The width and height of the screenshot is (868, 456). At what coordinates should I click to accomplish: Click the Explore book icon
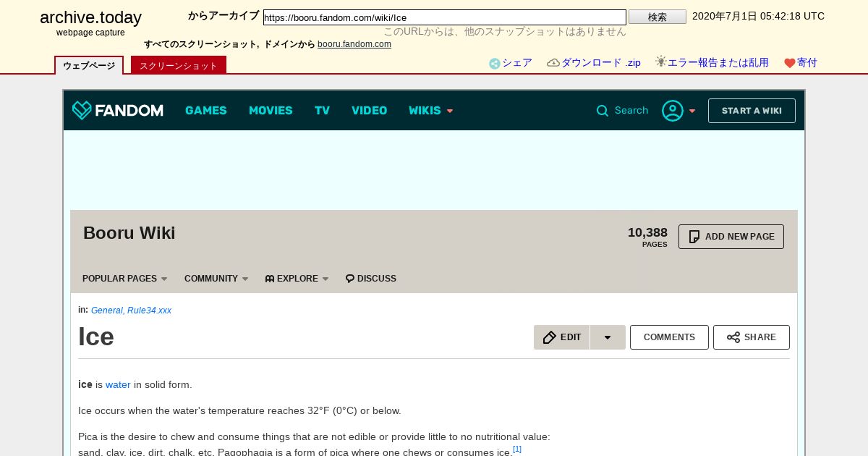click(x=270, y=279)
